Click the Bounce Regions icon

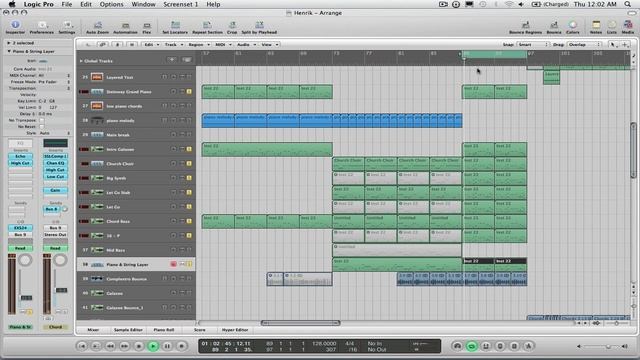525,25
